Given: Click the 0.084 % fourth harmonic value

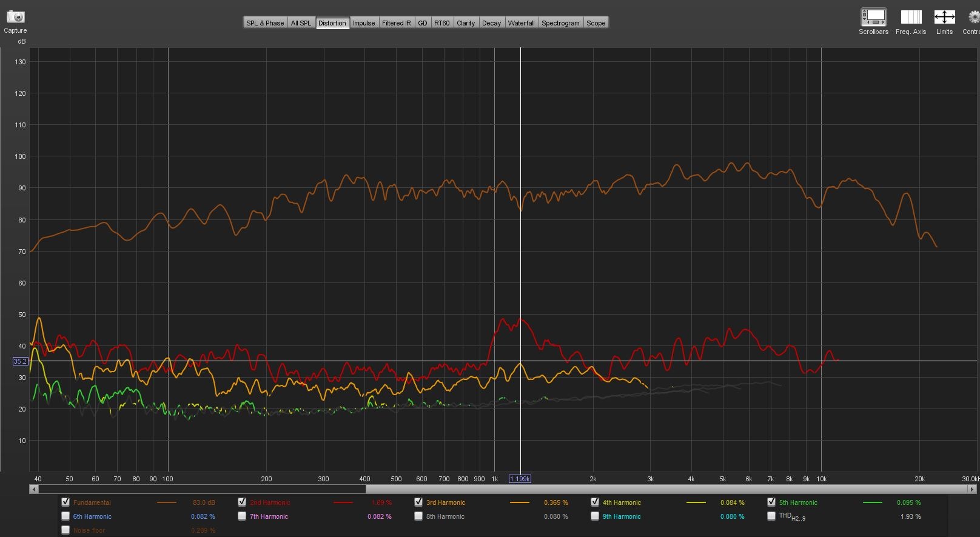Looking at the screenshot, I should pos(733,502).
